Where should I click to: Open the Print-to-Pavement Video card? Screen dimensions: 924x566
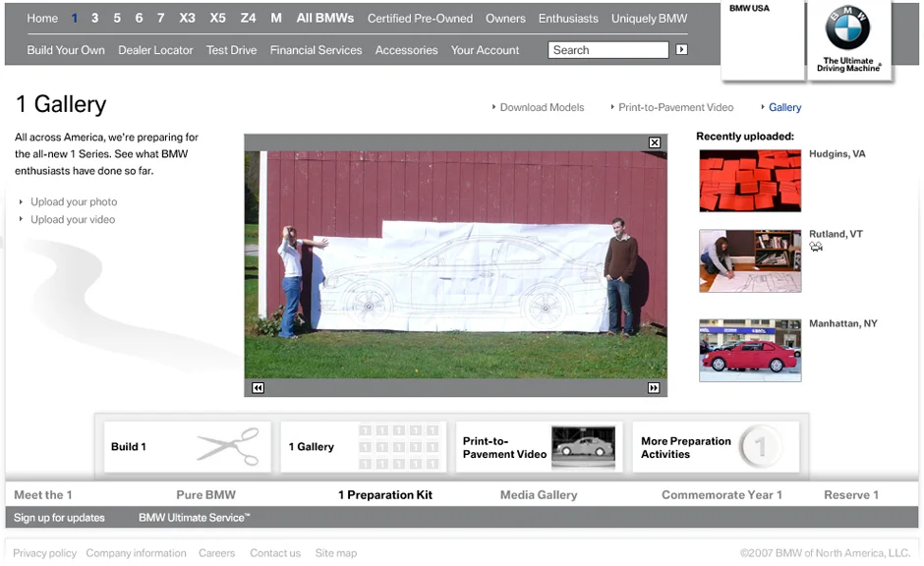pyautogui.click(x=540, y=446)
